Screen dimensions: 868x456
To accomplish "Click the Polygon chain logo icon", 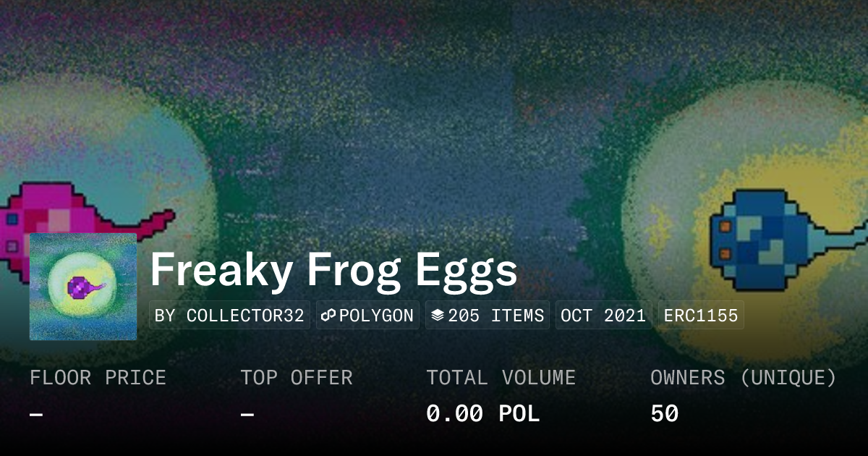I will [x=328, y=316].
